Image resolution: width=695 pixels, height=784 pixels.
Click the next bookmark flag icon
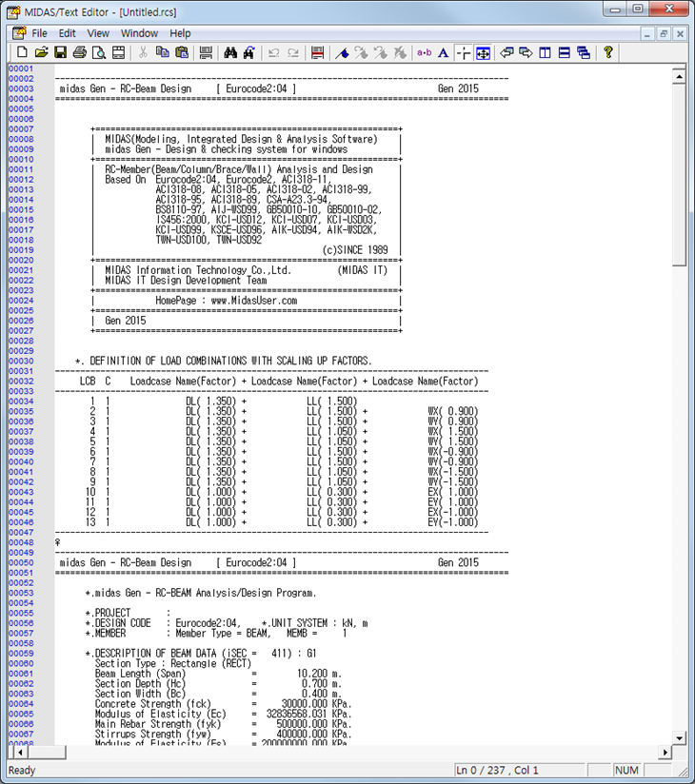point(361,52)
